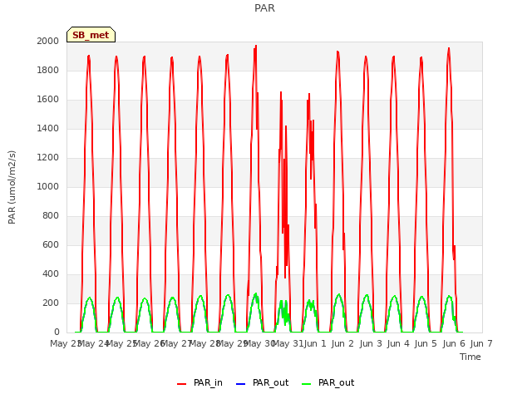Click the SB_met annotation label
The height and width of the screenshot is (399, 532).
click(91, 35)
